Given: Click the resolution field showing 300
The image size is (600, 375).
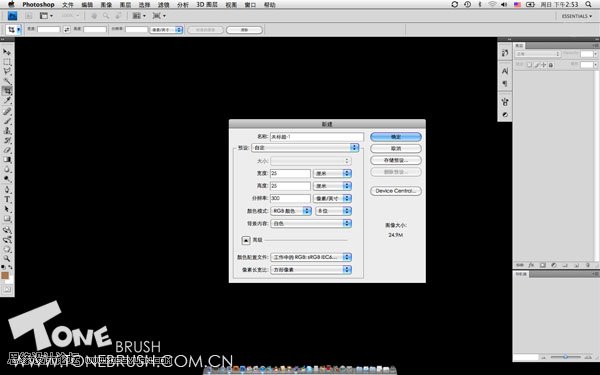Looking at the screenshot, I should pos(290,199).
